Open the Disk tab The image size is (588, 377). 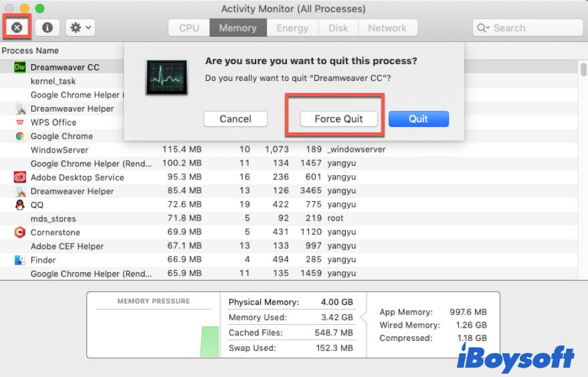pos(338,28)
